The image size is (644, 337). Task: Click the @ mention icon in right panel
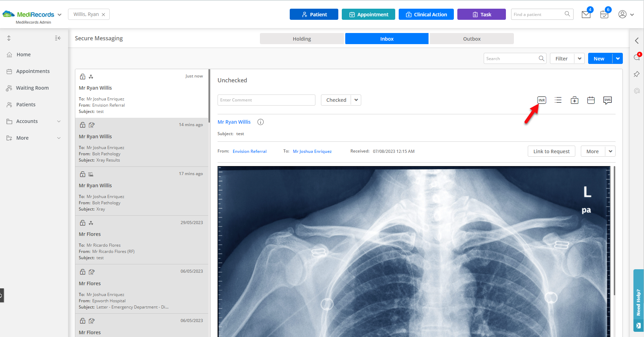[x=637, y=91]
